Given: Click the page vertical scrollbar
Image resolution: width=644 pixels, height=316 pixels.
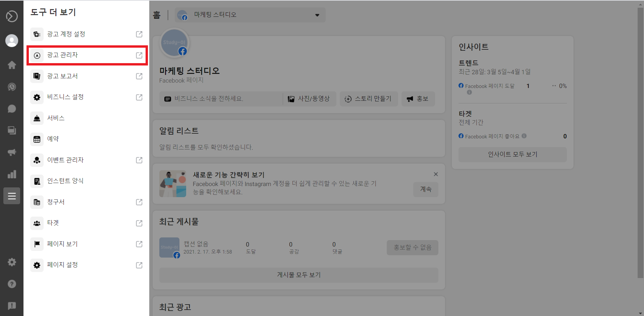Looking at the screenshot, I should tap(640, 143).
